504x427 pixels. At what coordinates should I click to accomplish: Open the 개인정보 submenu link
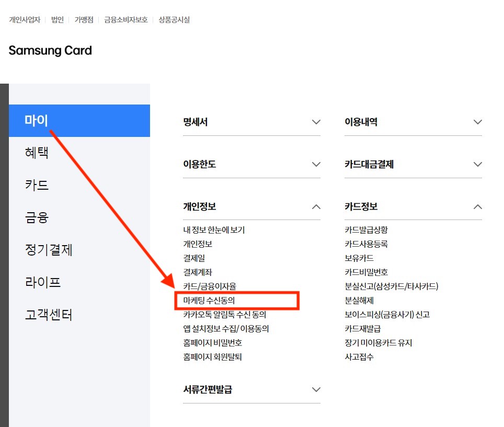tap(198, 244)
